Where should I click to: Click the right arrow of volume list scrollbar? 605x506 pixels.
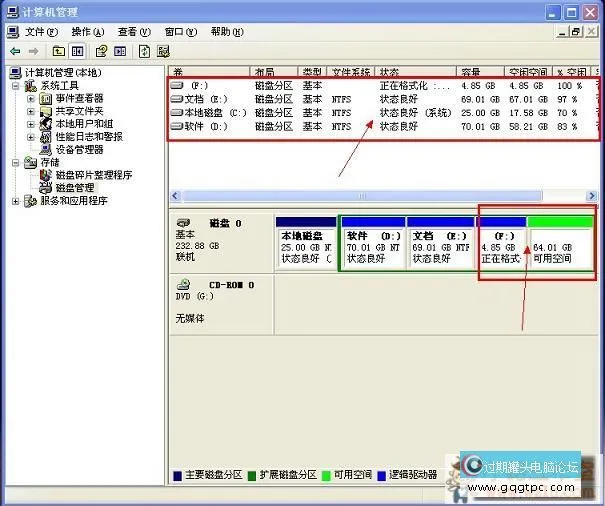(591, 196)
